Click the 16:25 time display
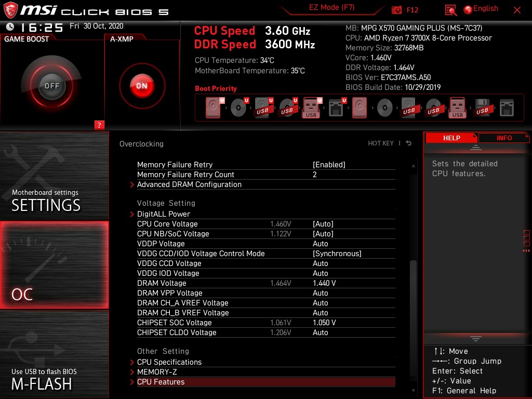Viewport: 532px width, 399px height. (x=42, y=28)
